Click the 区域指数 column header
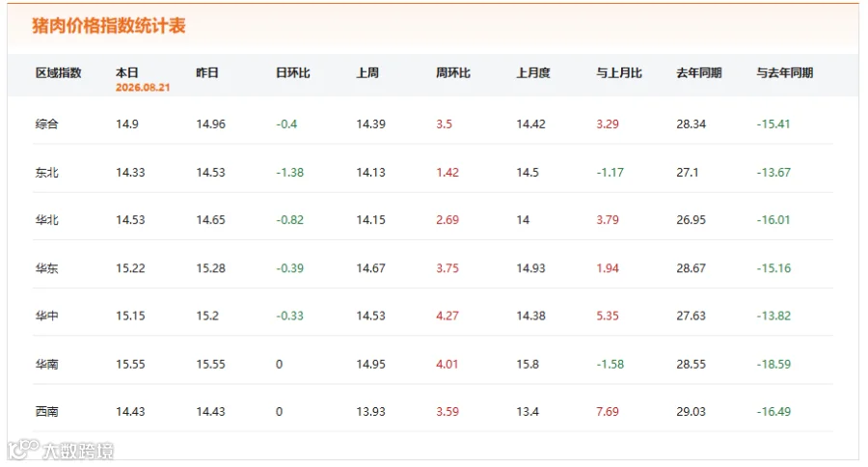The image size is (868, 467). pyautogui.click(x=58, y=72)
